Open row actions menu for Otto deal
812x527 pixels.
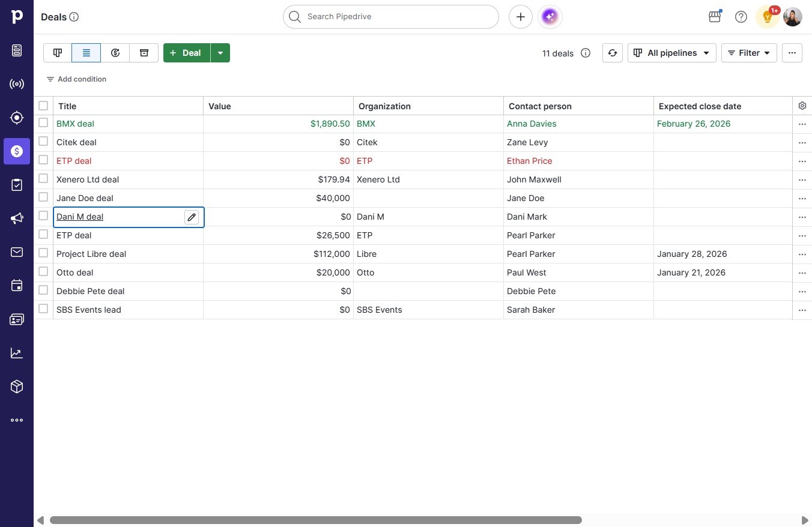802,273
